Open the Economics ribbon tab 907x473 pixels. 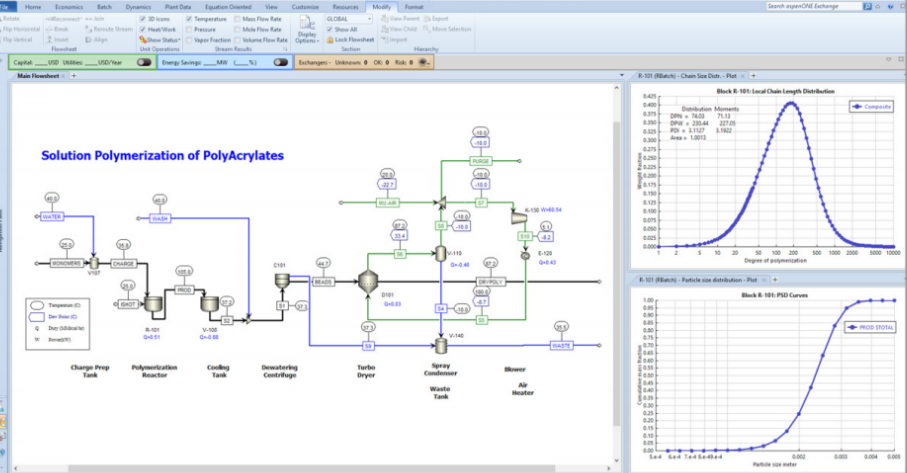(69, 7)
